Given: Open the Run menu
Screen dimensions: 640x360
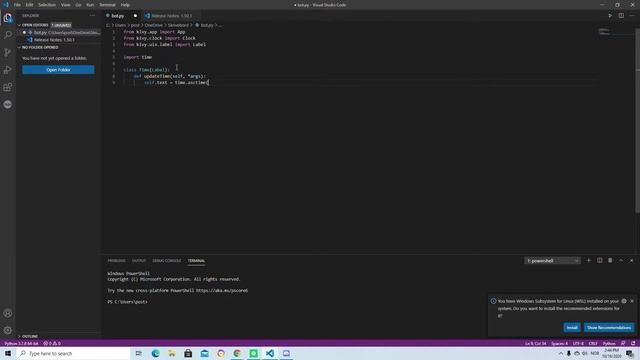Looking at the screenshot, I should coord(90,5).
